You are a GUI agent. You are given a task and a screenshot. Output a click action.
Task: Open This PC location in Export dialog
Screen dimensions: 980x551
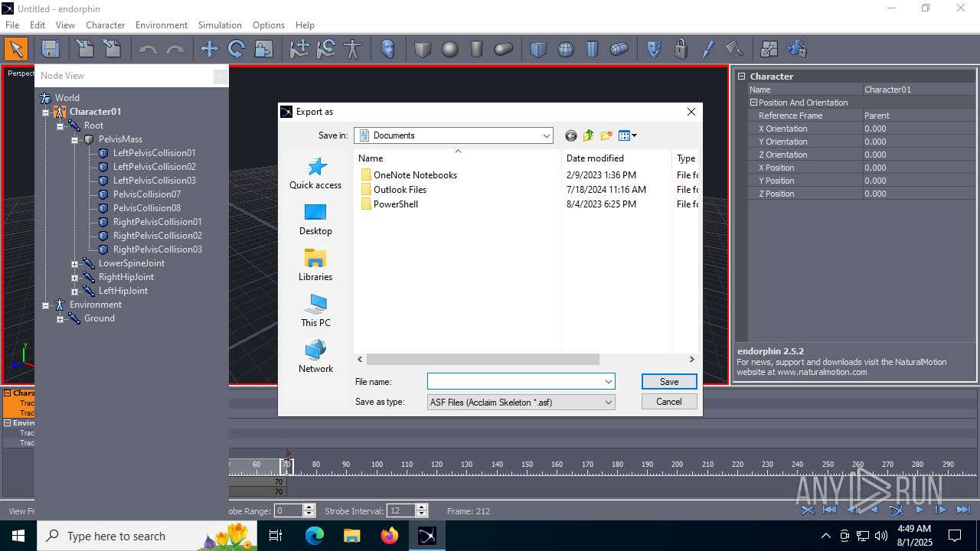click(315, 311)
